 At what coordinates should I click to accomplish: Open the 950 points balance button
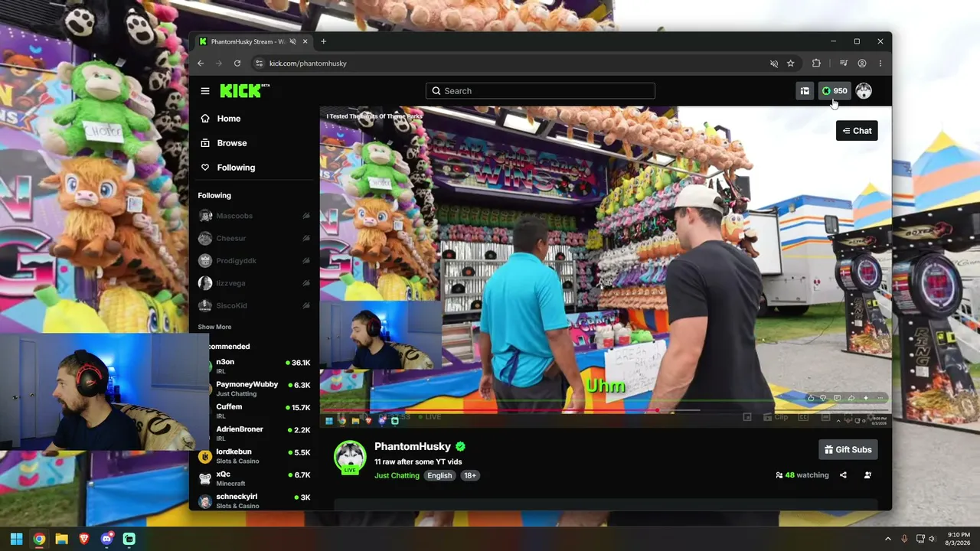(835, 91)
